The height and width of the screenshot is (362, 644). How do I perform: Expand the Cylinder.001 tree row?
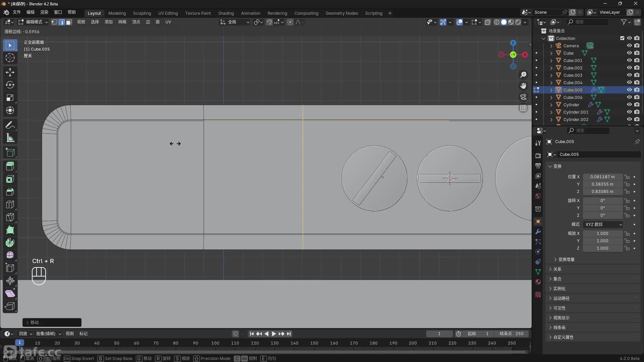551,112
